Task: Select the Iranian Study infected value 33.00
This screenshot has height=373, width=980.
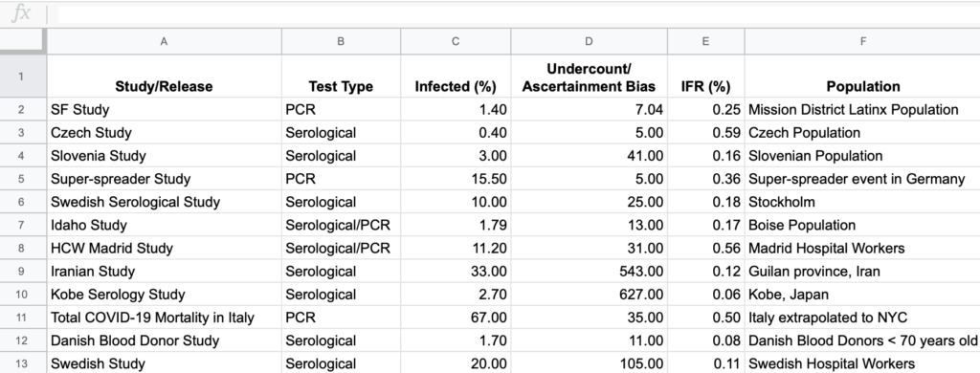Action: (x=456, y=272)
